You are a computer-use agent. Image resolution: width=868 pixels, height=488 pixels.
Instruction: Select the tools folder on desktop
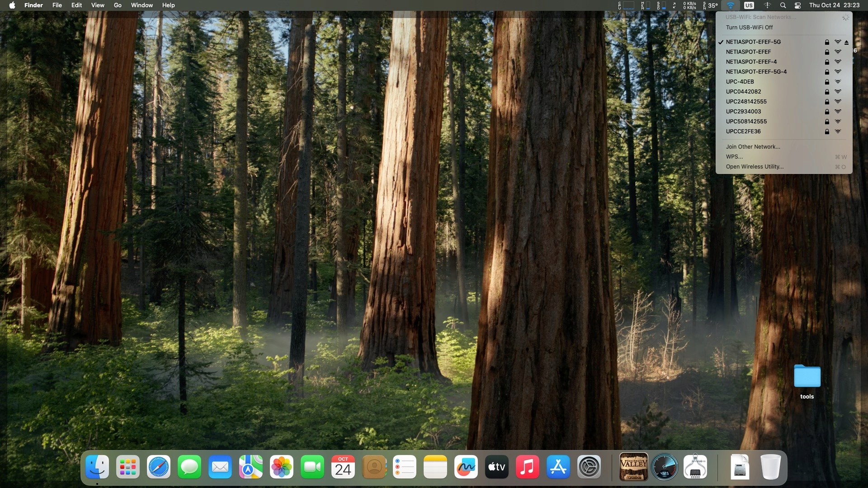pyautogui.click(x=807, y=377)
